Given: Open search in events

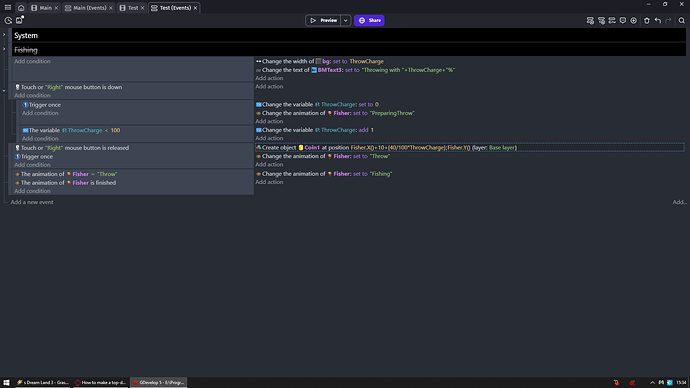Looking at the screenshot, I should [x=681, y=21].
